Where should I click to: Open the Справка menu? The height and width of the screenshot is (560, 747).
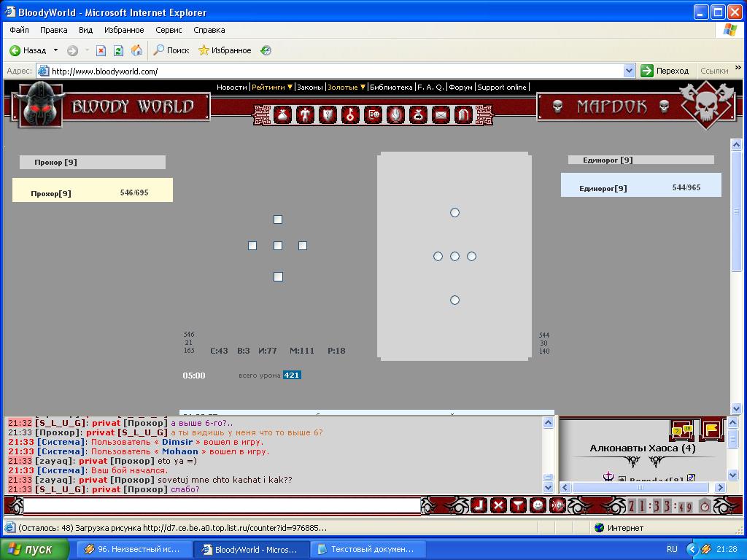[x=209, y=30]
